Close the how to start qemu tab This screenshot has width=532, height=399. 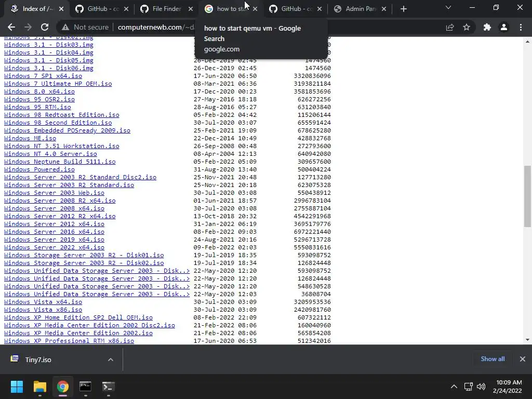click(255, 9)
